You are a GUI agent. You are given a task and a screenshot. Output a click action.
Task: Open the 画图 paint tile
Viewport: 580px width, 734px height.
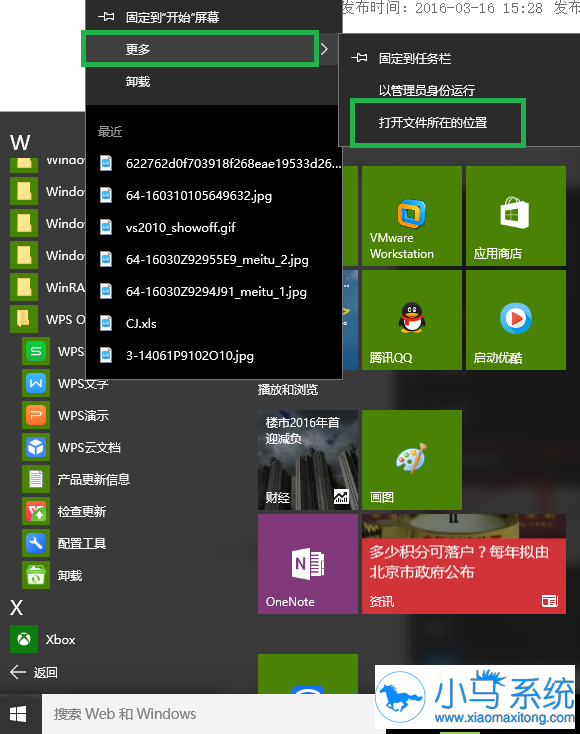412,460
